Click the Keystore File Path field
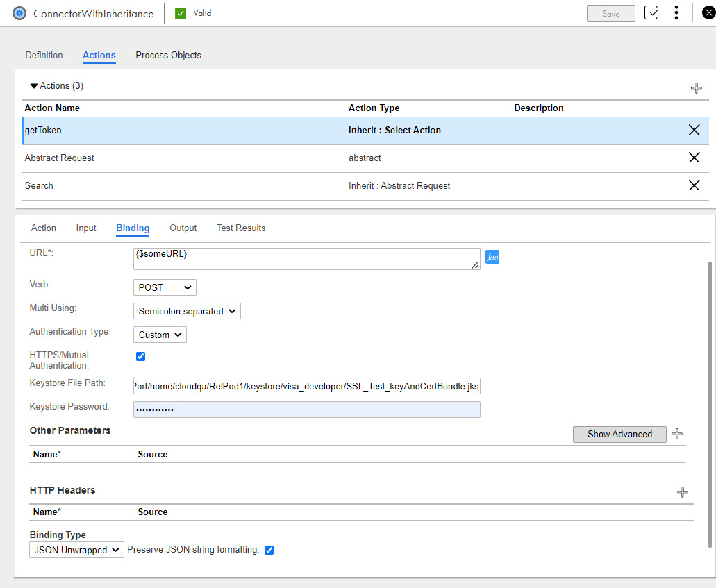716x588 pixels. coord(307,386)
